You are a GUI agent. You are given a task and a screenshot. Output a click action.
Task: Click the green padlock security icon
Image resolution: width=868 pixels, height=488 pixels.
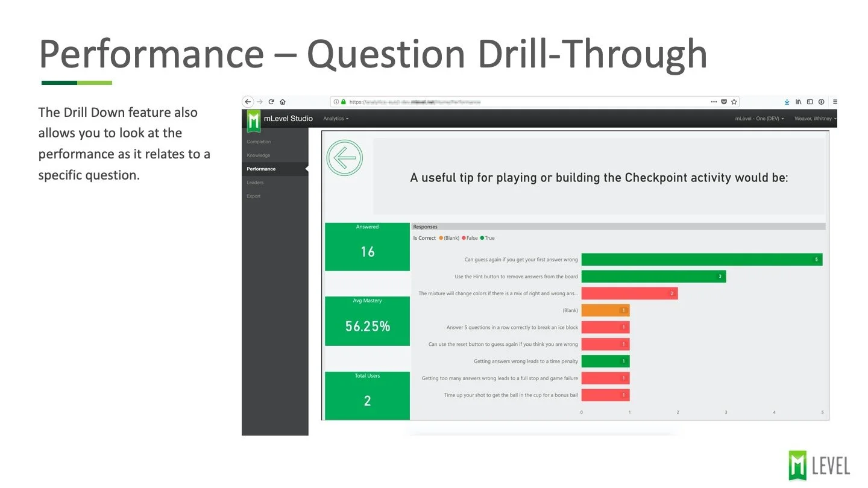tap(344, 102)
